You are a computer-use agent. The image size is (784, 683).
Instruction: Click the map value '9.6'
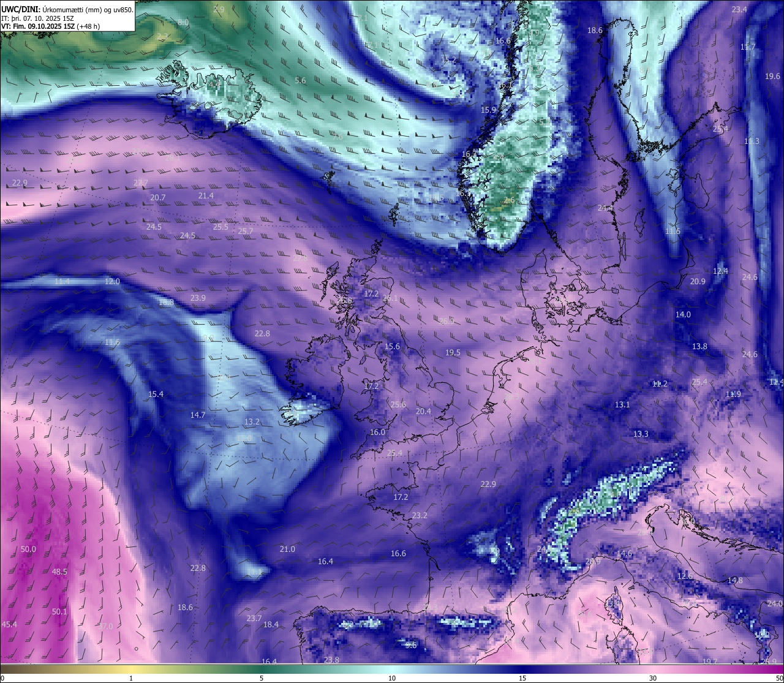411,646
